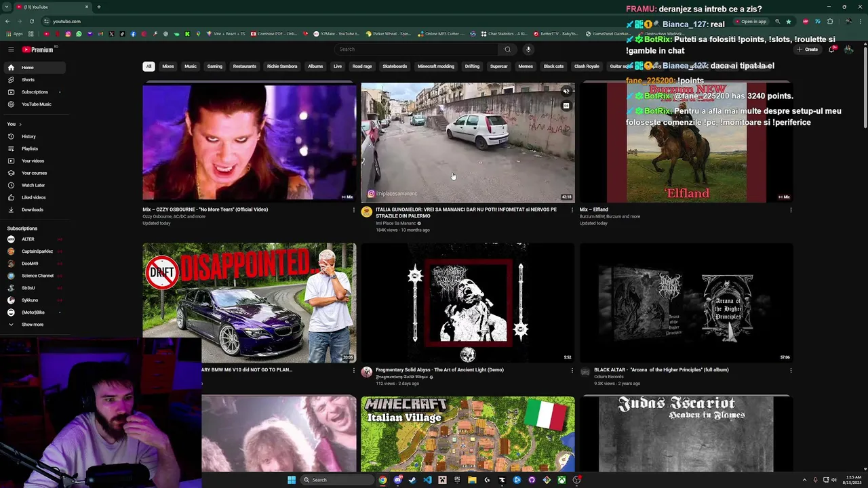The width and height of the screenshot is (868, 488).
Task: Expand the You section chevron
Action: [20, 124]
